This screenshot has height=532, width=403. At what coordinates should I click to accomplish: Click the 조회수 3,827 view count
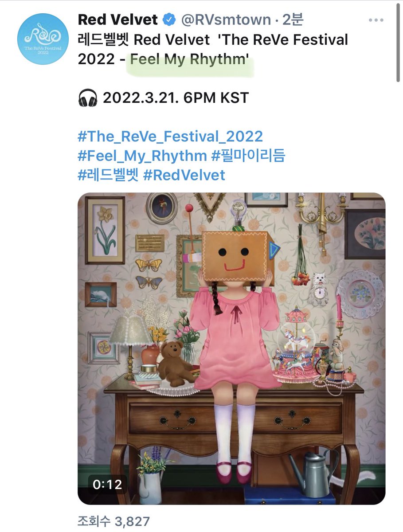[114, 521]
